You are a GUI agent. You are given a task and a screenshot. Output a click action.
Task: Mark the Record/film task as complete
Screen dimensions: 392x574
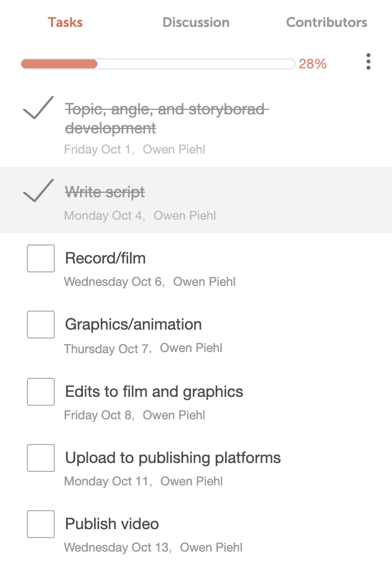(40, 258)
